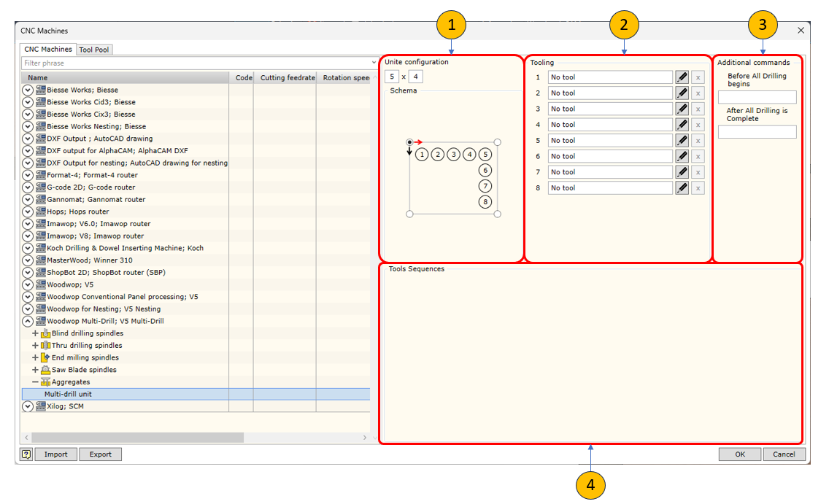Screen dimensions: 829x504
Task: Click the After All Drilling is Complete field
Action: pyautogui.click(x=757, y=132)
